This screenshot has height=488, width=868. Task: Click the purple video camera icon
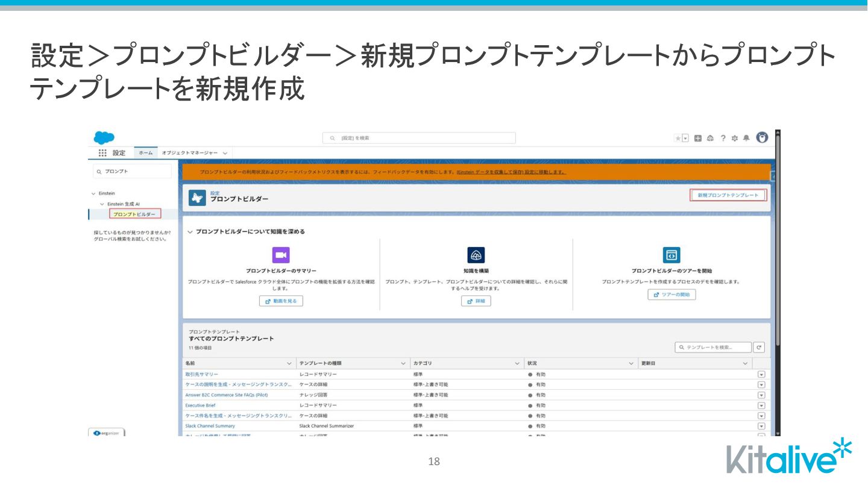(x=281, y=255)
